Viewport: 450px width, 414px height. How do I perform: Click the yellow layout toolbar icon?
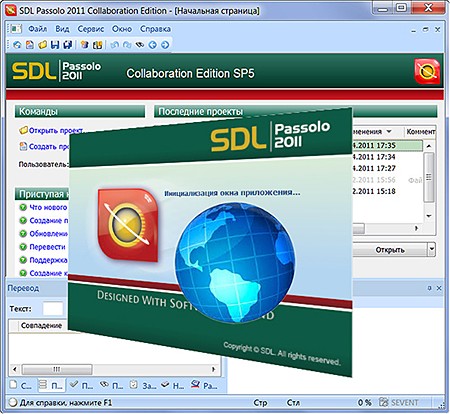tap(97, 45)
